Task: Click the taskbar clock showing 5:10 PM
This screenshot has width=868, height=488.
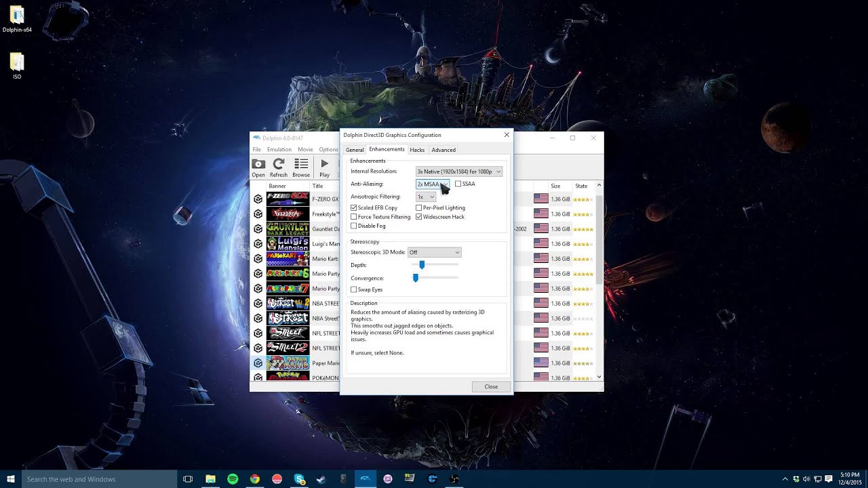Action: coord(850,479)
